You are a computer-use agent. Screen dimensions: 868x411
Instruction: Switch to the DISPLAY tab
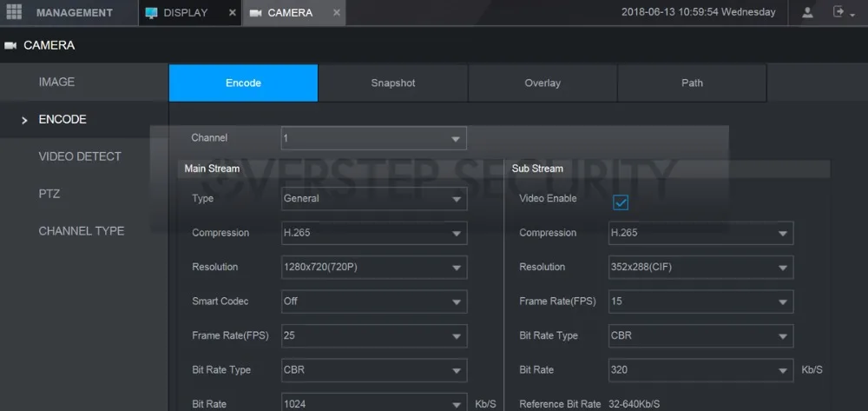[190, 13]
